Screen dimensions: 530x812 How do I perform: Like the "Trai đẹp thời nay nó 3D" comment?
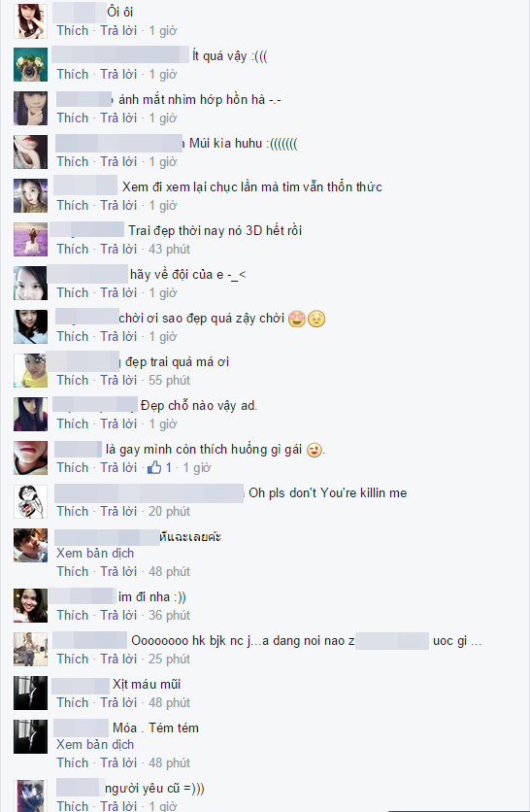pos(73,249)
